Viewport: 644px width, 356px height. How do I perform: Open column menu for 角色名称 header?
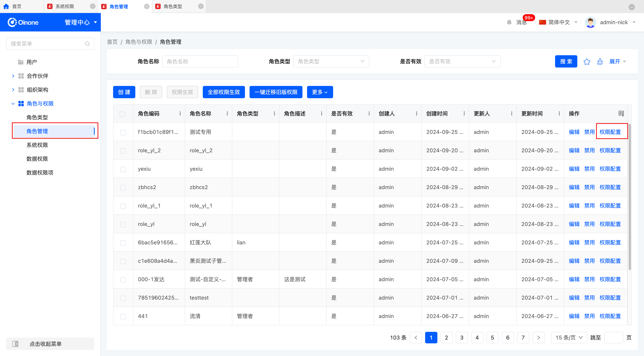pos(227,114)
